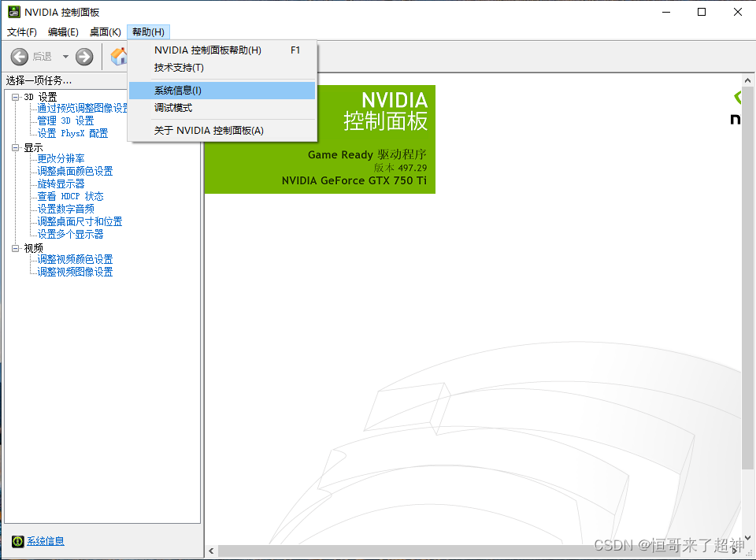756x560 pixels.
Task: Click the Back arrow toolbar icon
Action: pyautogui.click(x=20, y=57)
